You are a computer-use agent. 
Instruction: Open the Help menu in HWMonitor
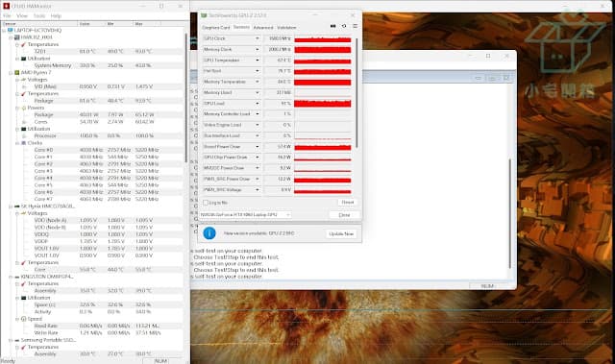[56, 15]
